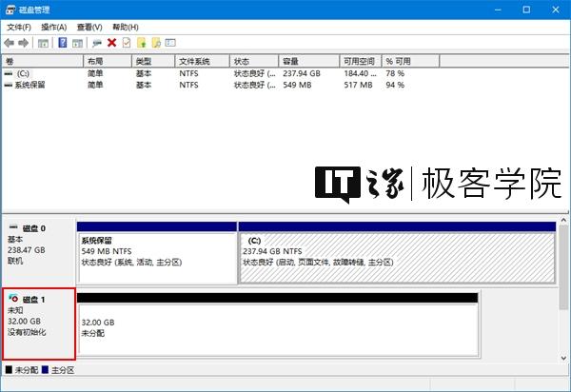This screenshot has height=392, width=571.
Task: Select the (C:) 237.94 GB NTFS partition block
Action: (x=397, y=253)
